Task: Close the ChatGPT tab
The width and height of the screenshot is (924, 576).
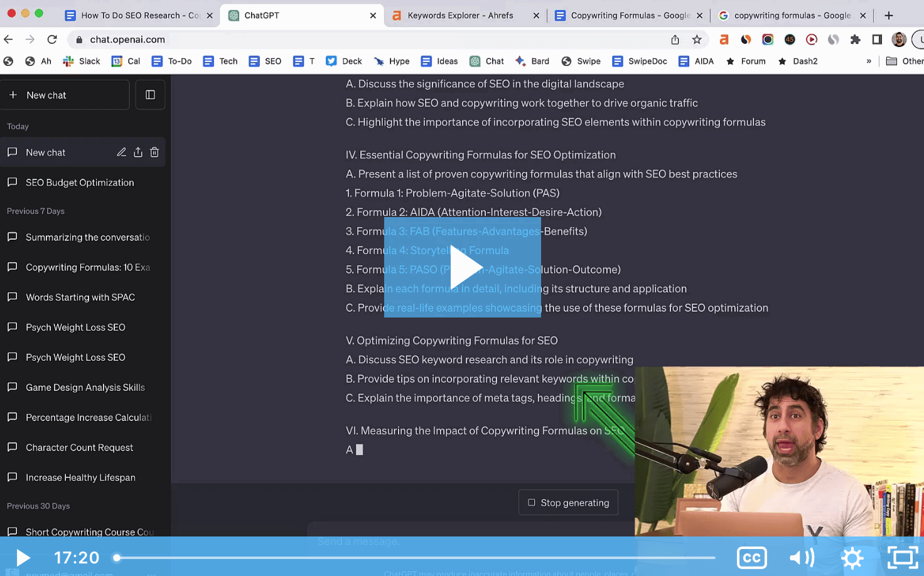Action: (373, 16)
